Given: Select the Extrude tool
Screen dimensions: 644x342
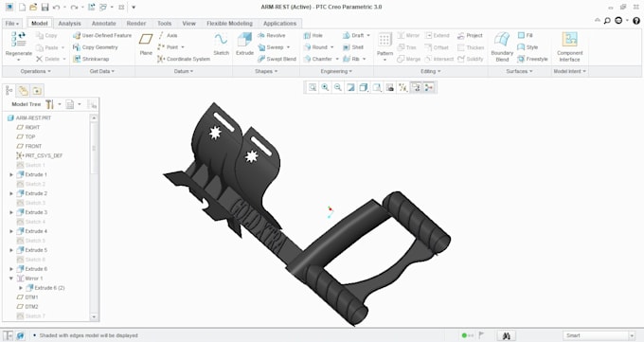Looking at the screenshot, I should tap(244, 44).
